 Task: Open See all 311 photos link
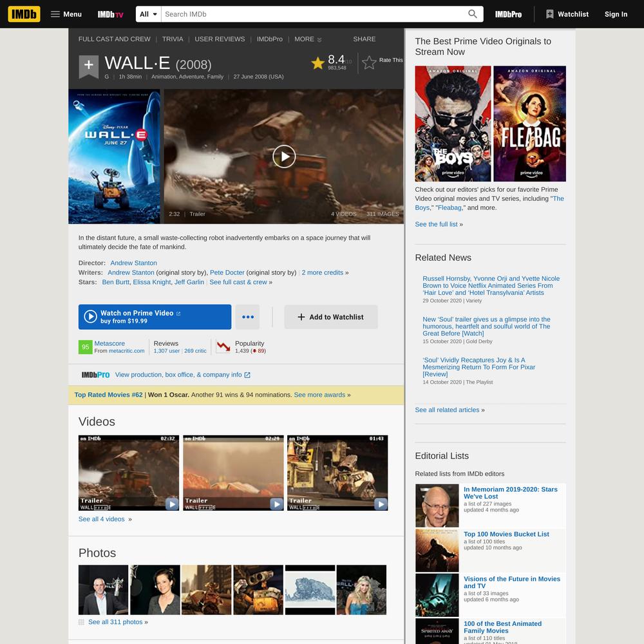click(115, 622)
